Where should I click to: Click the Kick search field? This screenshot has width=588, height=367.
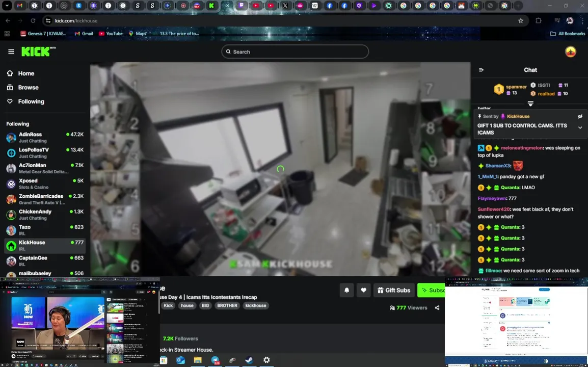click(x=295, y=52)
